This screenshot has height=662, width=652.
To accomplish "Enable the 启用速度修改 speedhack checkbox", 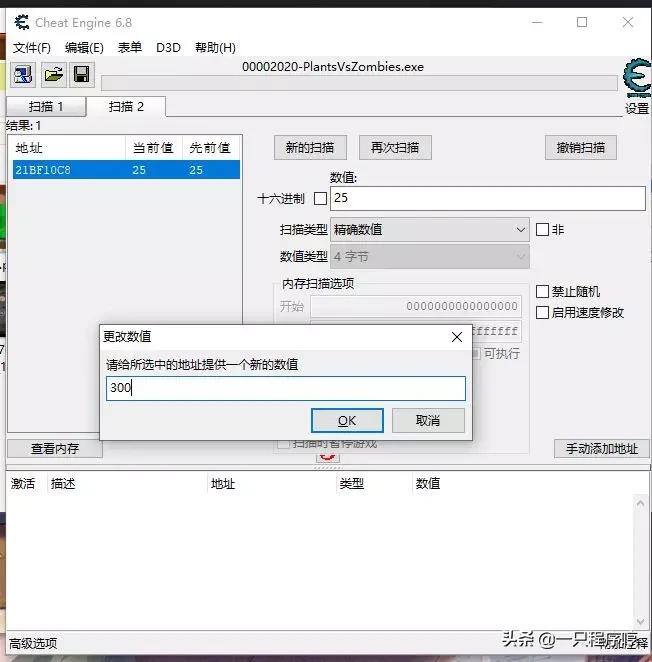I will coord(542,312).
